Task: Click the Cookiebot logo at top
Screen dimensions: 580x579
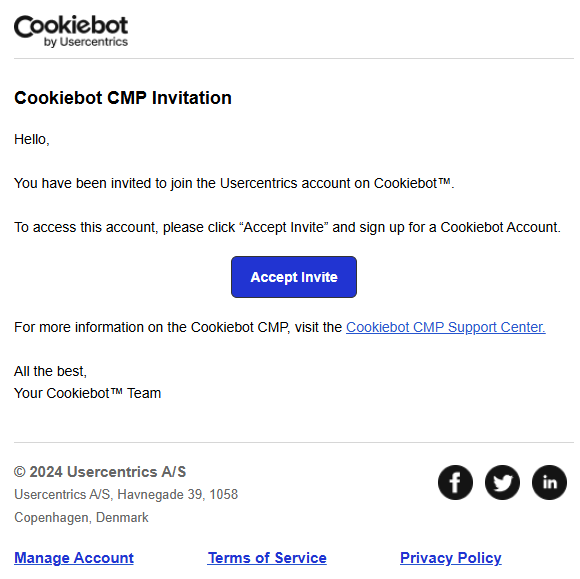Action: click(71, 31)
